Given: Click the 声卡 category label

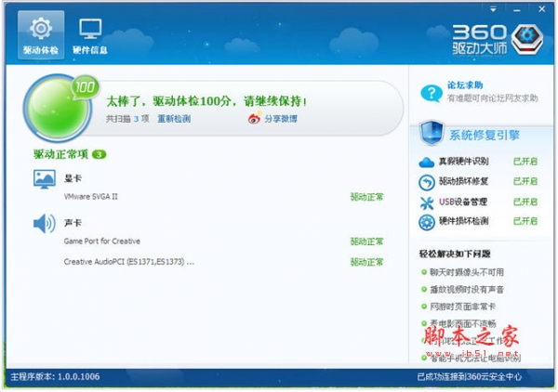Looking at the screenshot, I should (x=73, y=223).
